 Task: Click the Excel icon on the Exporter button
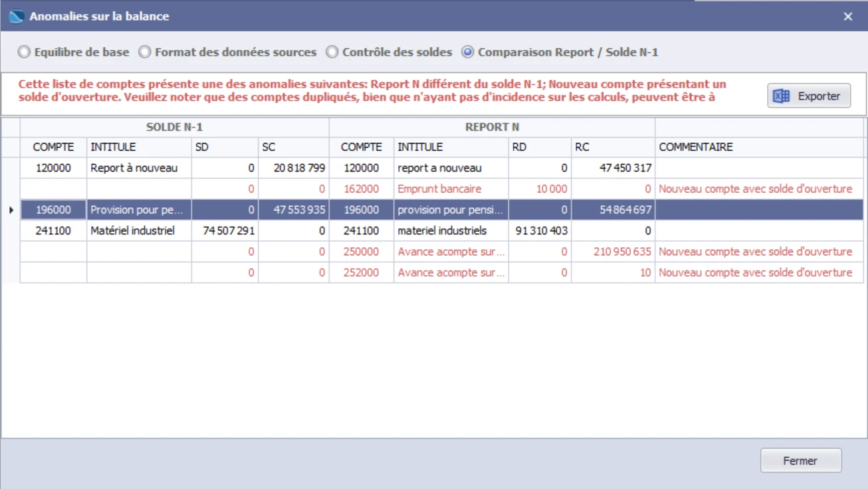781,96
